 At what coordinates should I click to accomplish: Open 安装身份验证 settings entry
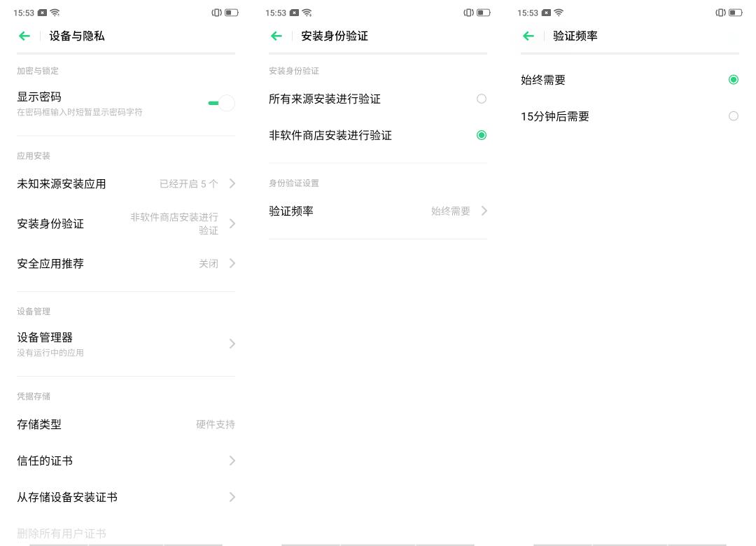pyautogui.click(x=126, y=224)
